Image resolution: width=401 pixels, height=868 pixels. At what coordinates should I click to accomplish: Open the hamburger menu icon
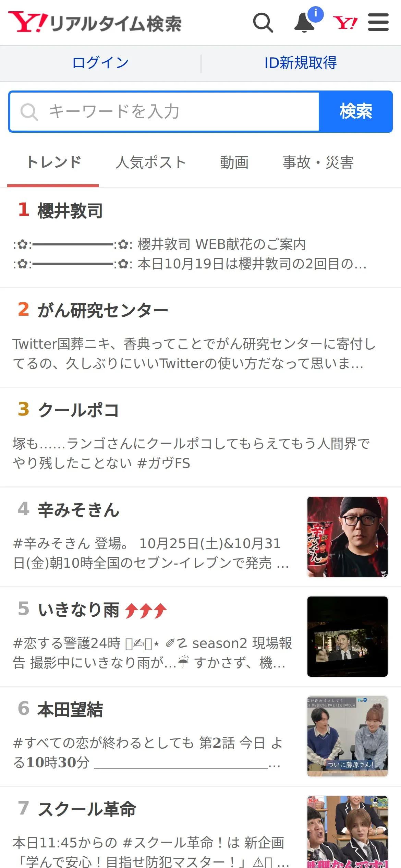(378, 22)
